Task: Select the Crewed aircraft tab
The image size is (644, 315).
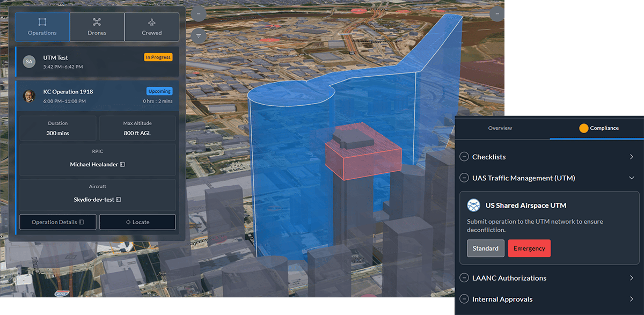Action: (152, 27)
